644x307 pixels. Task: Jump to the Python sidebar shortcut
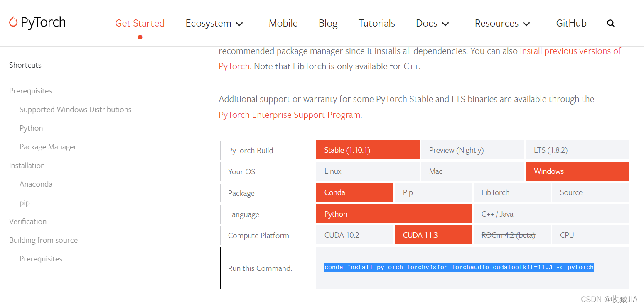tap(31, 128)
